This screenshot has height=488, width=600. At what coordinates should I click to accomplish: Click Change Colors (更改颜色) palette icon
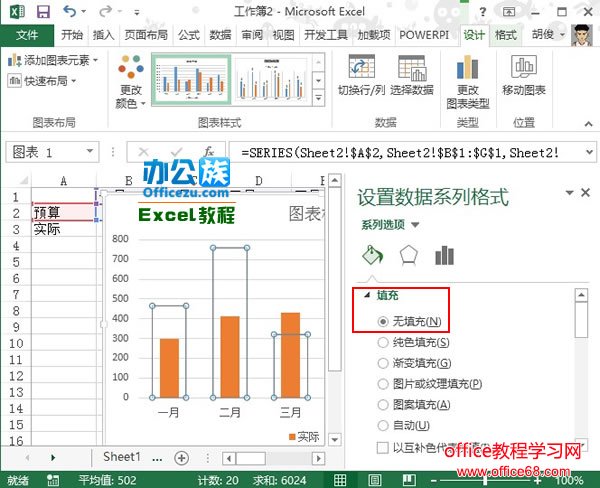click(131, 66)
